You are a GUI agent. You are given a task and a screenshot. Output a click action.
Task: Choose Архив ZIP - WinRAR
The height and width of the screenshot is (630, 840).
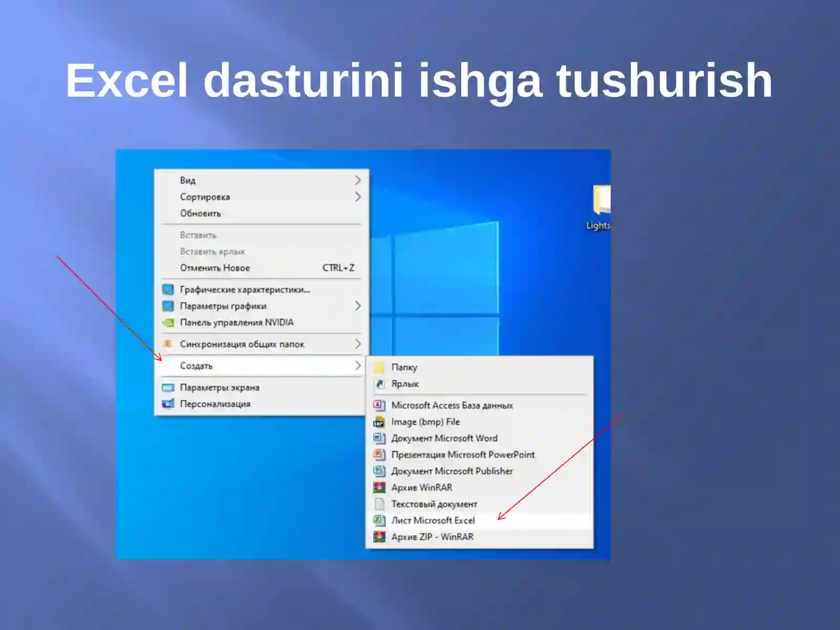click(x=479, y=537)
